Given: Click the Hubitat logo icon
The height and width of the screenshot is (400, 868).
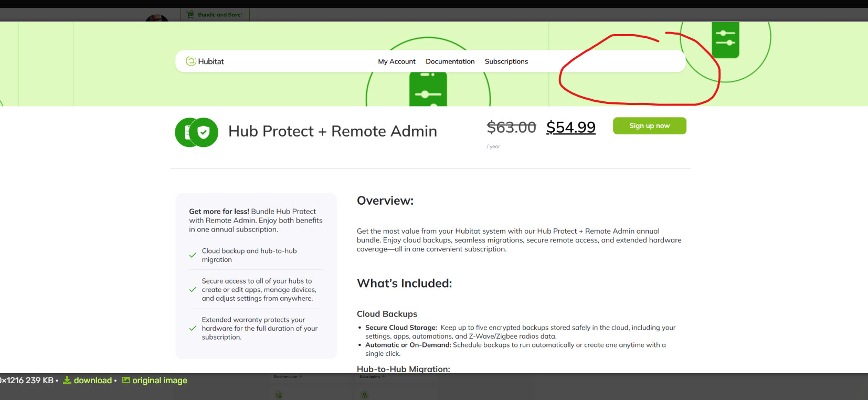Looking at the screenshot, I should 190,61.
